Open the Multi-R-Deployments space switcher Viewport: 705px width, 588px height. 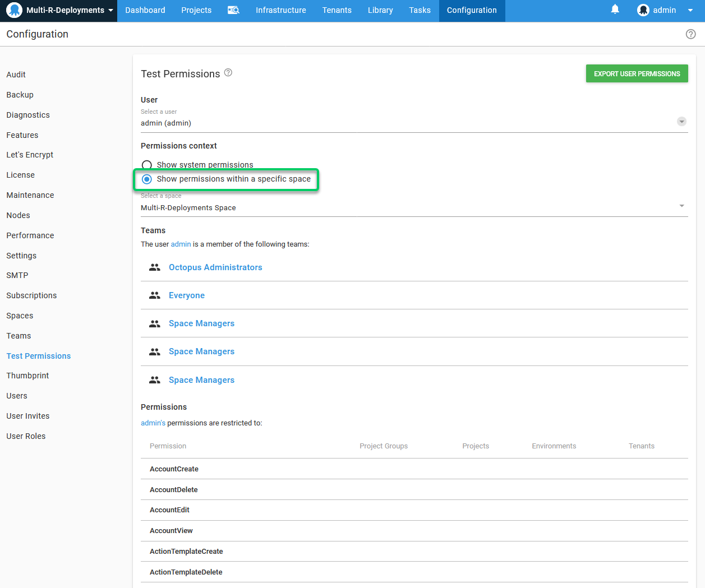64,10
